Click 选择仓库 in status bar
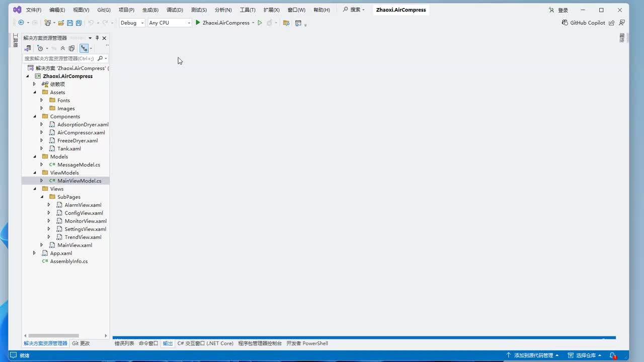The image size is (644, 362). pos(585,355)
